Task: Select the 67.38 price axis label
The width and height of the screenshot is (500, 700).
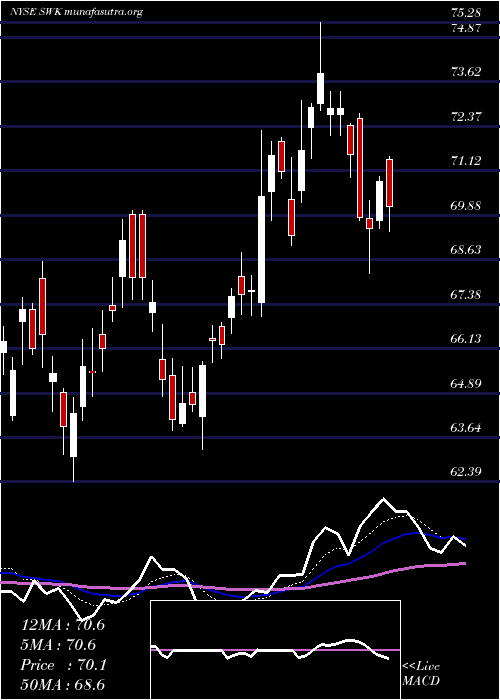Action: click(467, 295)
